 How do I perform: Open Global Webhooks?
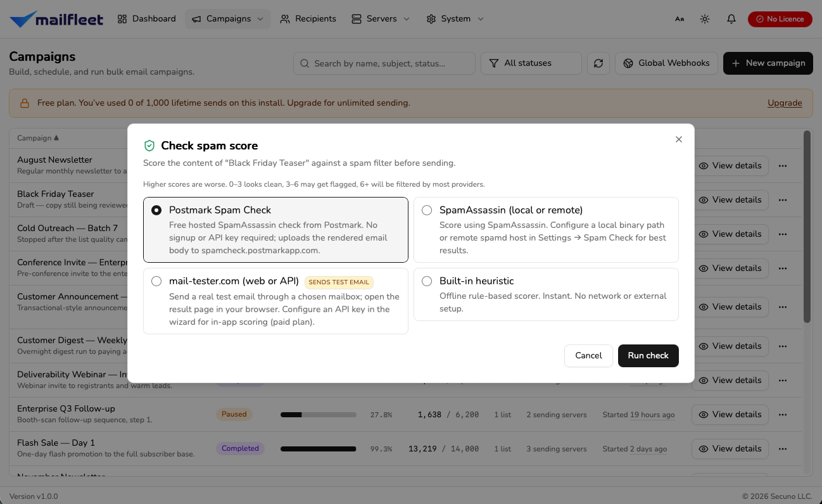click(667, 63)
